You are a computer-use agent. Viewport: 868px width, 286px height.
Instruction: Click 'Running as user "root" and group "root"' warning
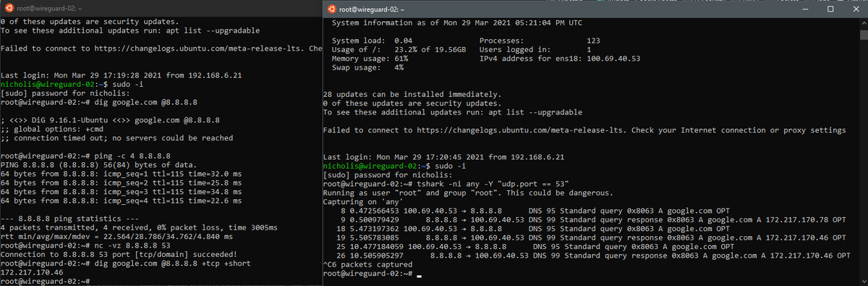coord(468,193)
